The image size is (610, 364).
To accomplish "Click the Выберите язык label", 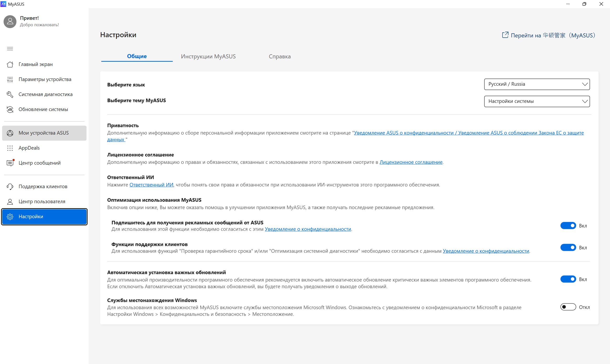I will pyautogui.click(x=126, y=85).
